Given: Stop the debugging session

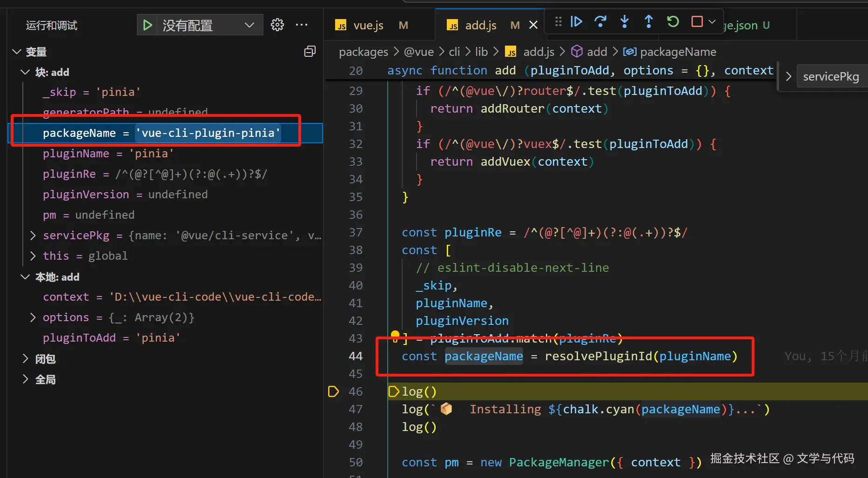Looking at the screenshot, I should [697, 21].
